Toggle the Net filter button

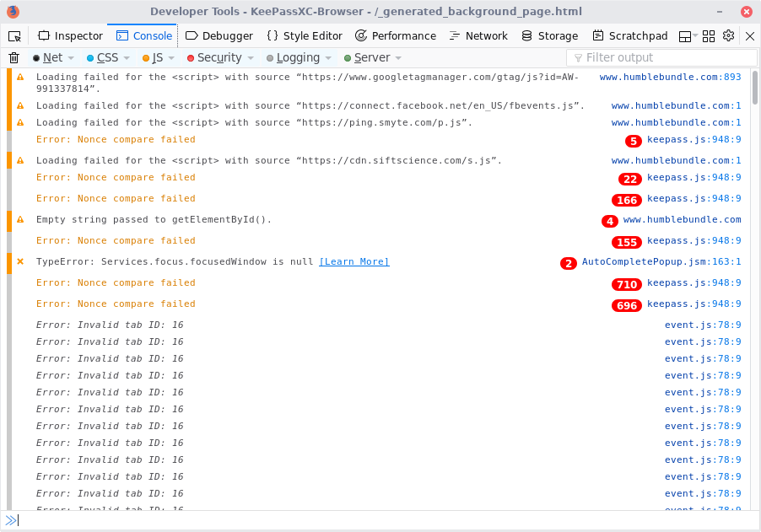point(47,57)
